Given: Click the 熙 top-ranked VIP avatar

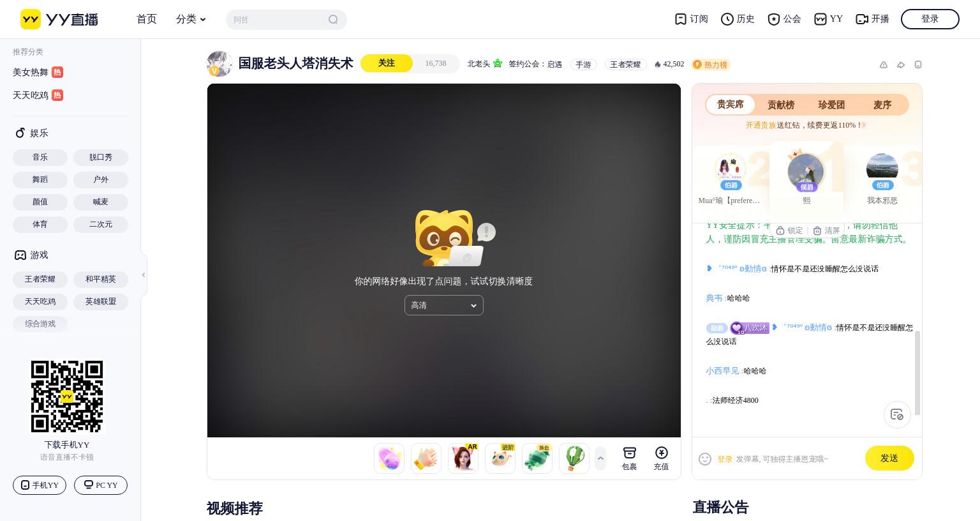Looking at the screenshot, I should pos(806,171).
